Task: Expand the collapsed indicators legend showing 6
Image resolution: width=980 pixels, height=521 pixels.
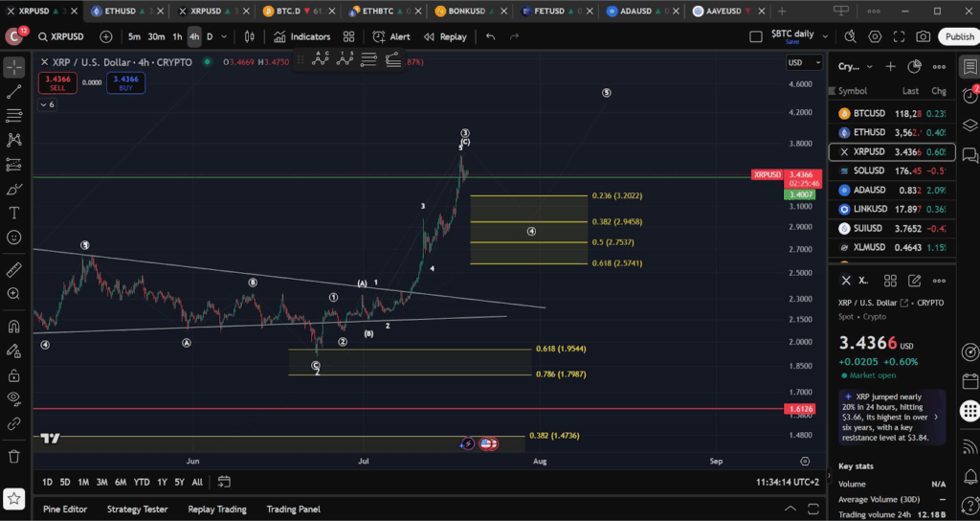Action: (x=47, y=105)
